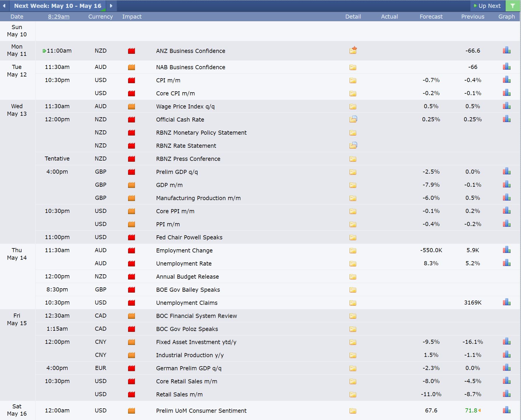The image size is (521, 420).
Task: Open graph for ANZ Business Confidence
Action: coord(506,50)
